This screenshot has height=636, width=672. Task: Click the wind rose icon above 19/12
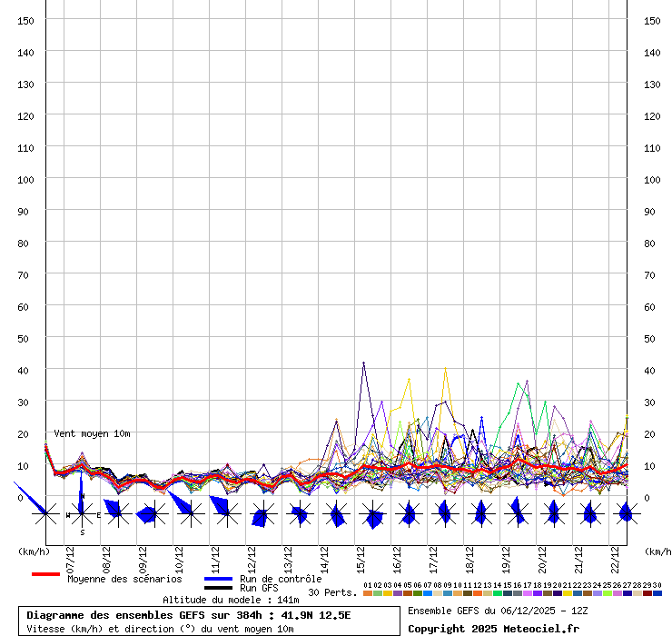[x=518, y=514]
